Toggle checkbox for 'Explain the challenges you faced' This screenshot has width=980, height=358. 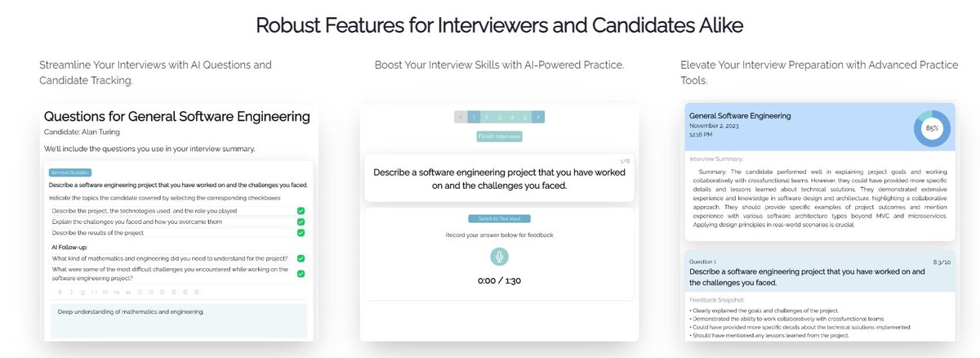point(301,222)
